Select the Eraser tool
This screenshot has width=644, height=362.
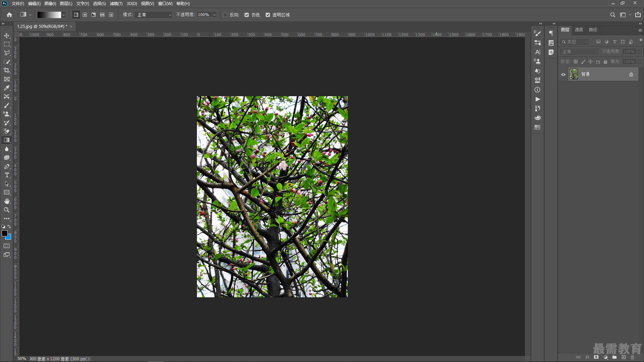[7, 131]
